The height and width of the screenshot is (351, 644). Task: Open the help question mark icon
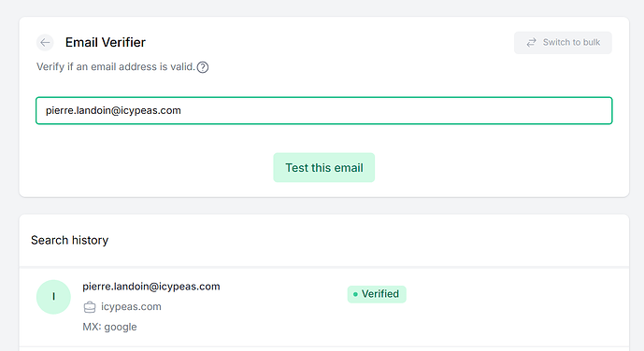pos(203,67)
